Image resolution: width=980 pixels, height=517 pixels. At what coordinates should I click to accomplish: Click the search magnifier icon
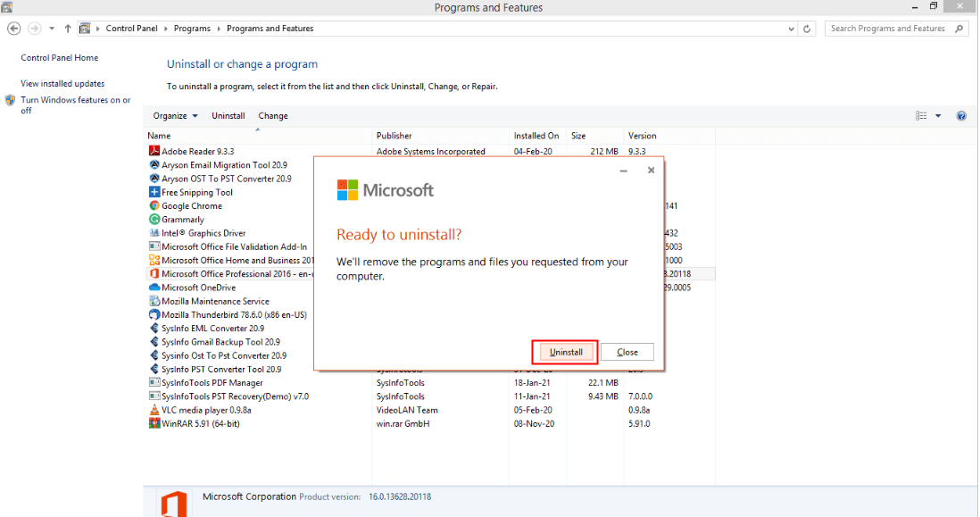tap(959, 29)
